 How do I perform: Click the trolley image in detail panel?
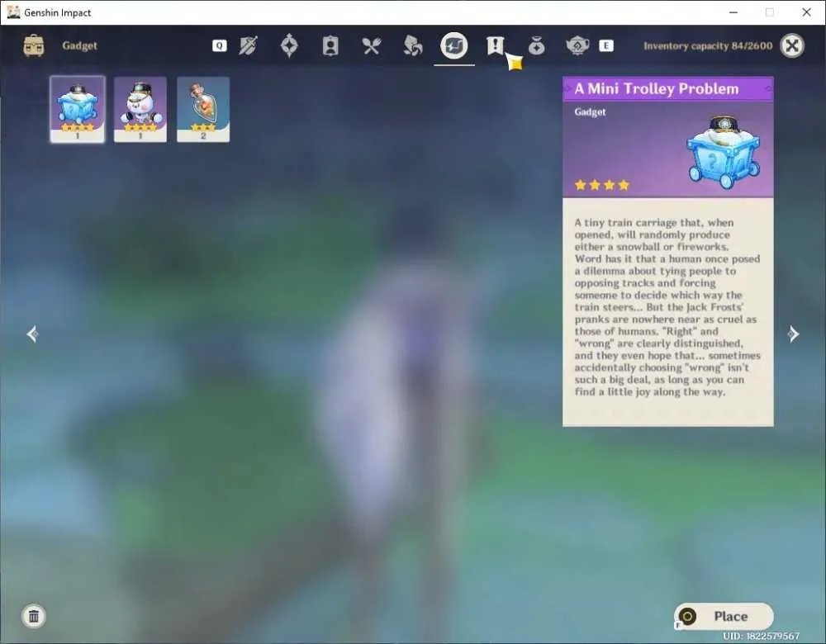point(724,152)
